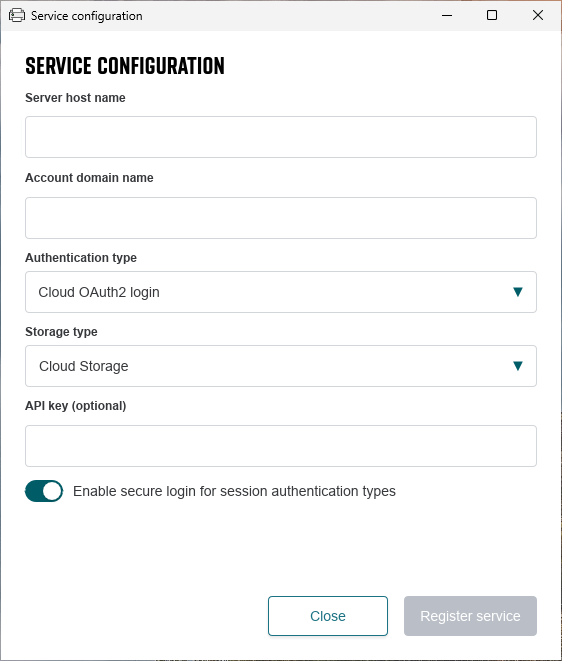Minimize the Service configuration window

click(447, 16)
